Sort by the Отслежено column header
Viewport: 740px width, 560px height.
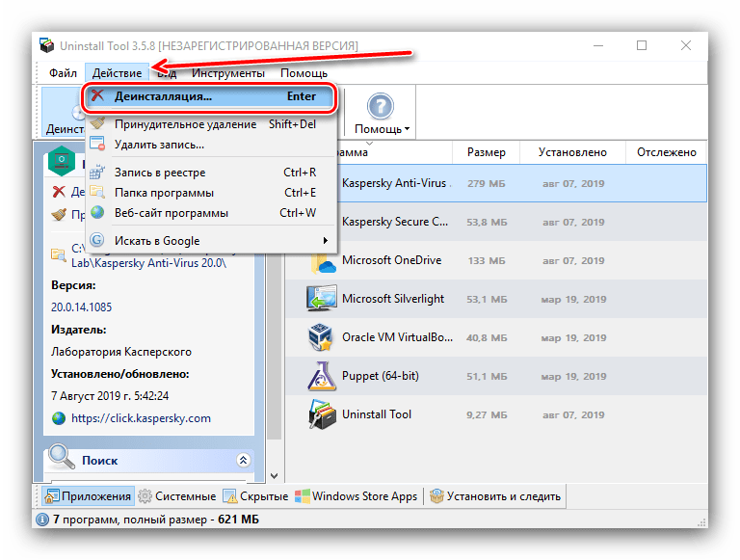(x=667, y=152)
